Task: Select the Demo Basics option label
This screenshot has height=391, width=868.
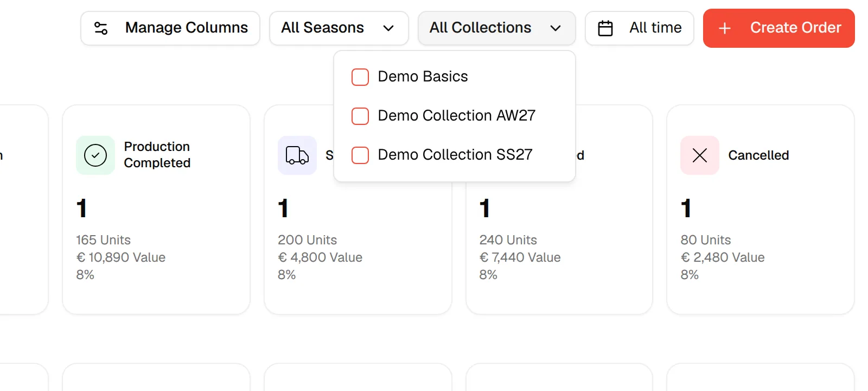Action: pyautogui.click(x=423, y=77)
